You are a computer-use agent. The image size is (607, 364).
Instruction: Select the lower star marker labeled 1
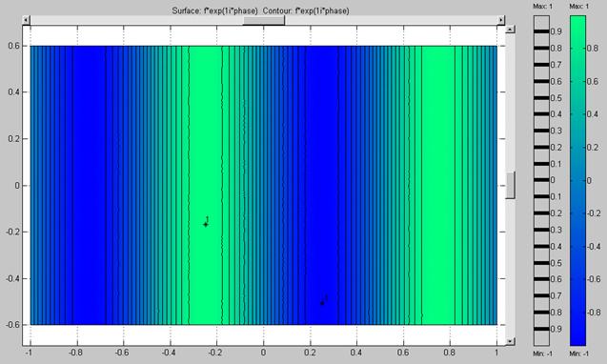click(322, 303)
